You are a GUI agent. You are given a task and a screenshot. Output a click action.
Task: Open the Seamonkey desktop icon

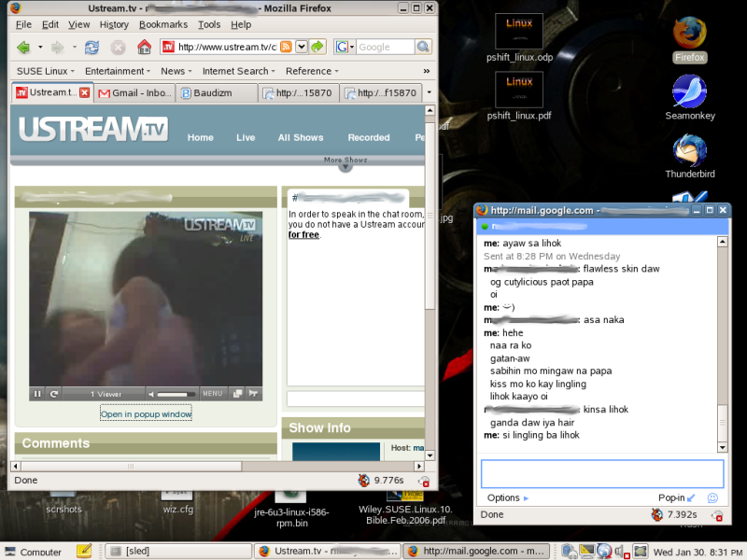click(x=689, y=92)
